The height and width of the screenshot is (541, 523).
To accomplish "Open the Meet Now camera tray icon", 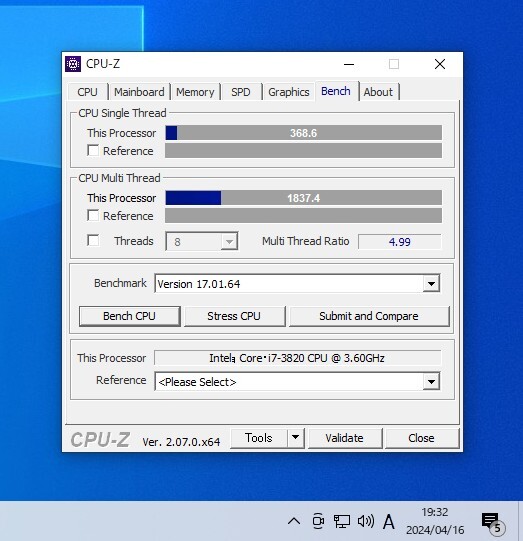I will (318, 521).
